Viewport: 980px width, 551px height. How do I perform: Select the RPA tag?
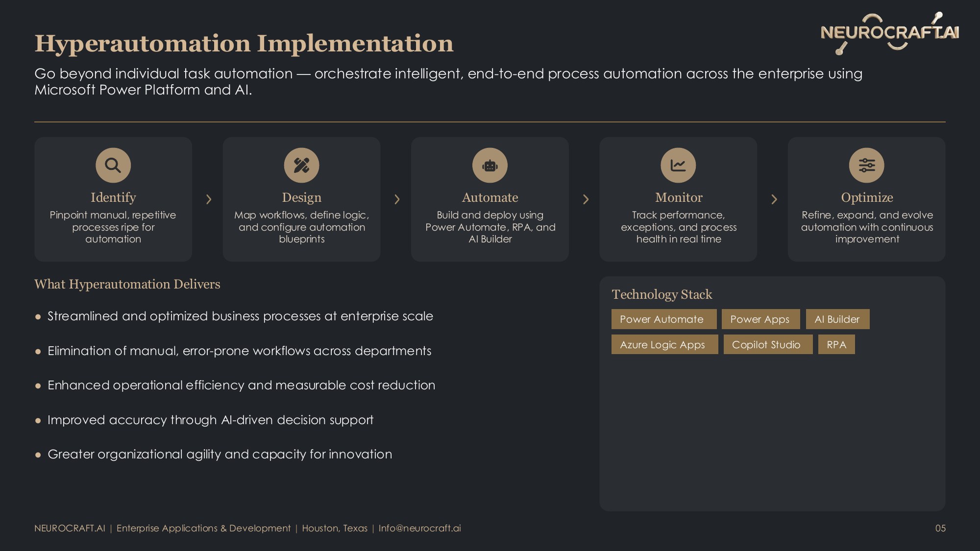point(837,345)
